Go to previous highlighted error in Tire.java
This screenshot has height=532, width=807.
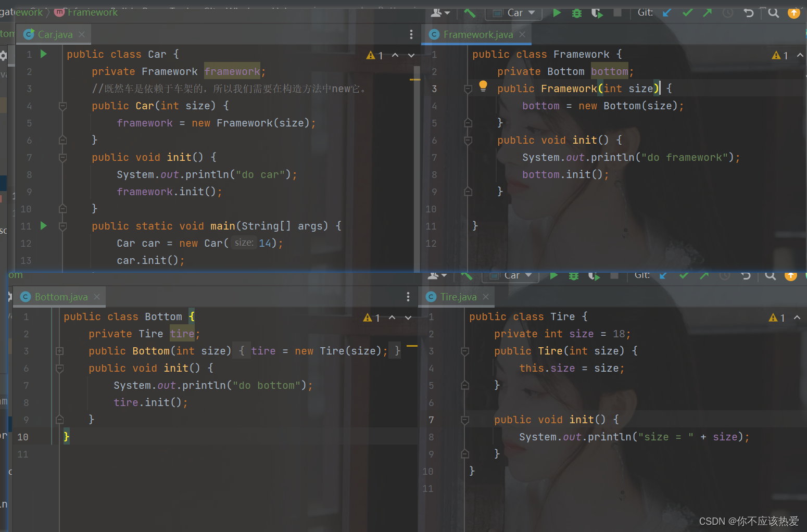pyautogui.click(x=797, y=318)
